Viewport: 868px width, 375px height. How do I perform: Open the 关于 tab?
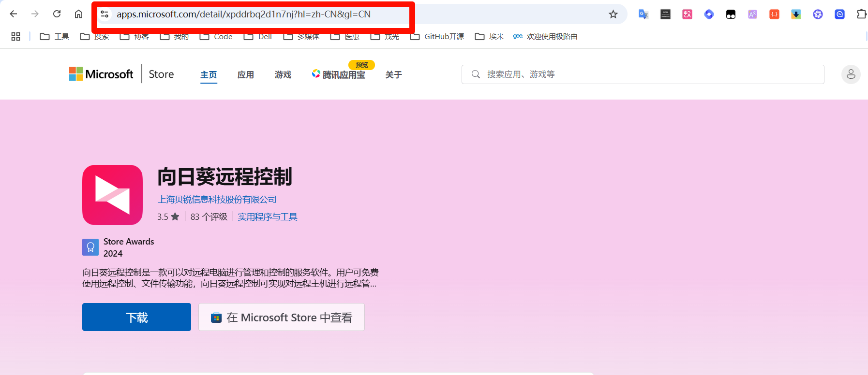394,75
